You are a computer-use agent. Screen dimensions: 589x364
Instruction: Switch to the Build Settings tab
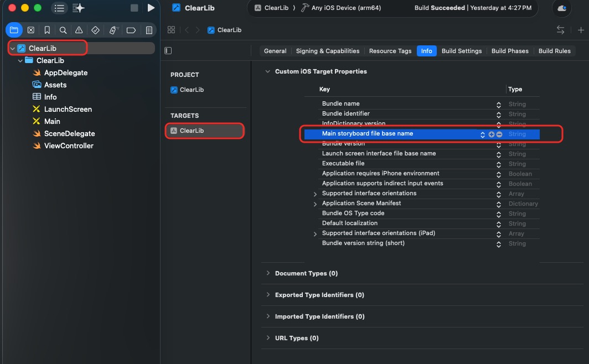(x=462, y=51)
